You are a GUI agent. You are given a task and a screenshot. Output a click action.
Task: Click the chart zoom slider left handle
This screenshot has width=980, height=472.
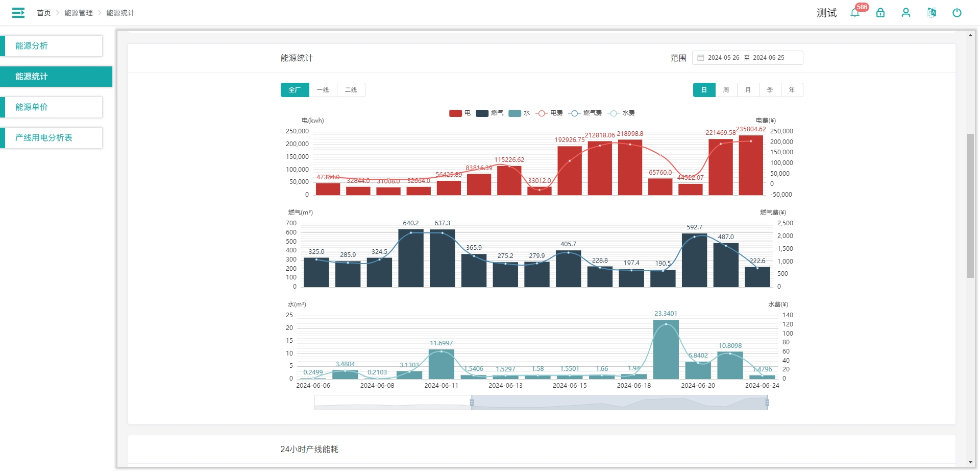point(472,403)
